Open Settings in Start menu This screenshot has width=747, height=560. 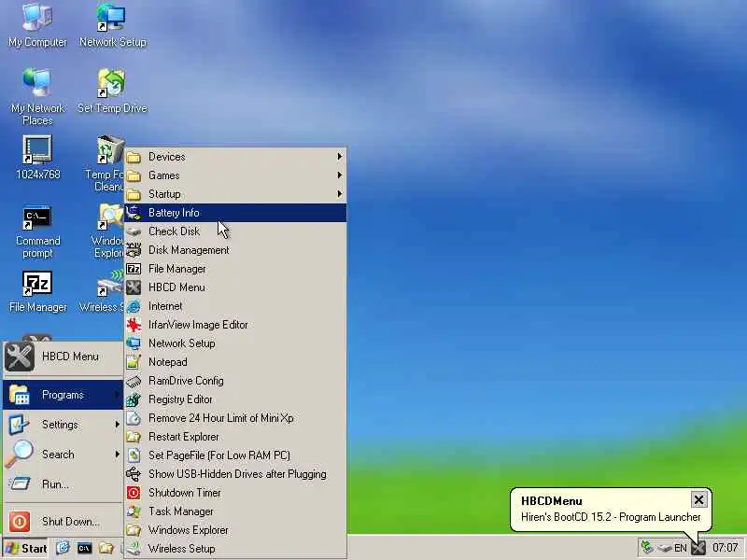pos(63,425)
